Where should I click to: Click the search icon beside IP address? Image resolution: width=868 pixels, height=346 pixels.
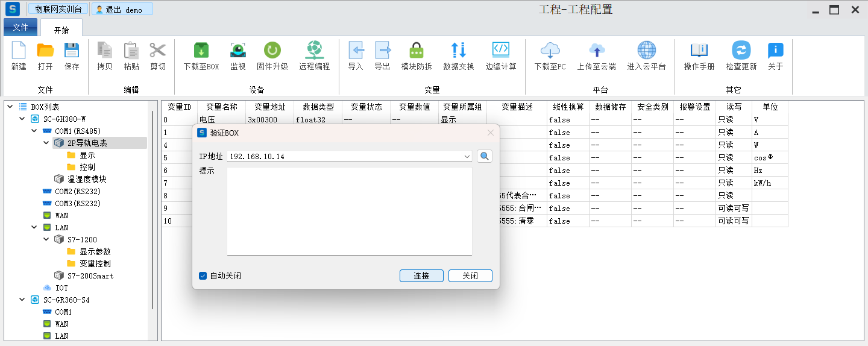(x=485, y=157)
